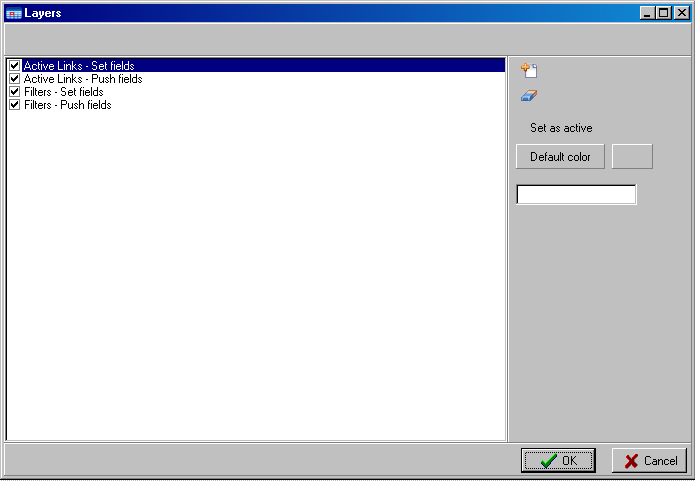The height and width of the screenshot is (481, 695).
Task: Confirm with the OK button
Action: (558, 461)
